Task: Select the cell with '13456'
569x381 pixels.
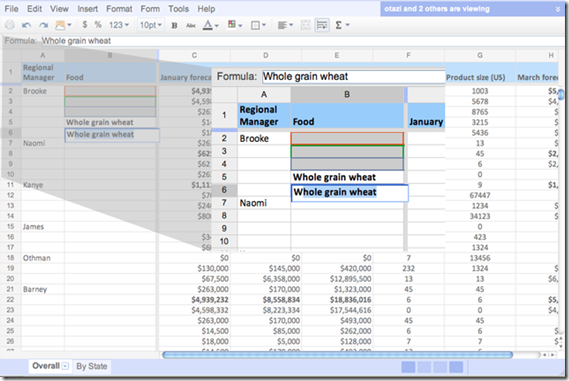Action: click(x=480, y=258)
